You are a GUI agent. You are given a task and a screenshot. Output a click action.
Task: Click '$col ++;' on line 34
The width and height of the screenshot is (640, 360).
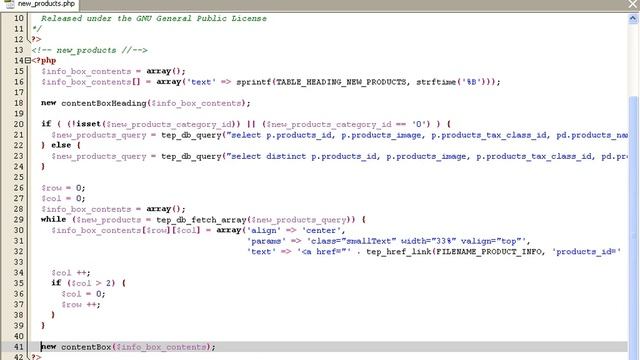pos(71,273)
